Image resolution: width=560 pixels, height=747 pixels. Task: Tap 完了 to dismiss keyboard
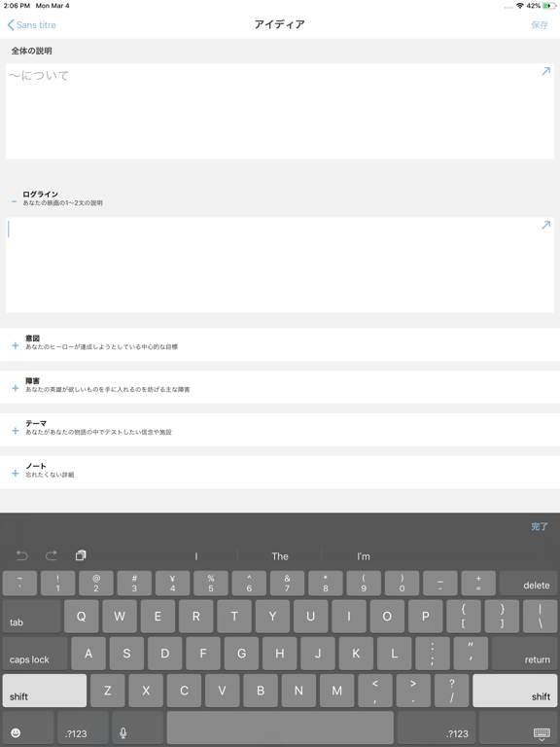click(540, 526)
